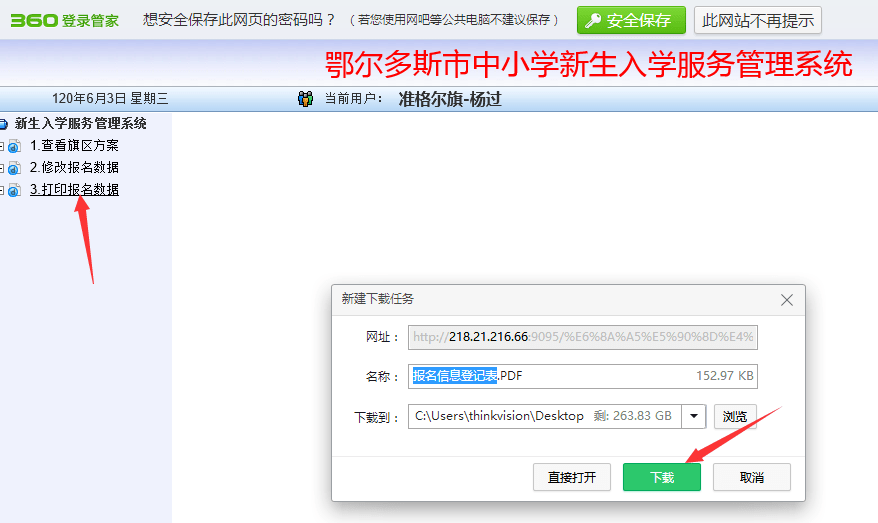Open the download path dropdown arrow
This screenshot has width=878, height=523.
694,416
